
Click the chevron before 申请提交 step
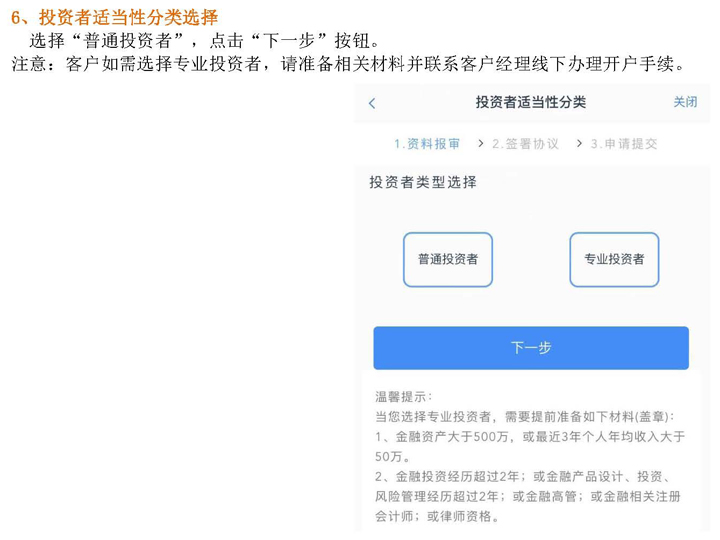(x=578, y=144)
